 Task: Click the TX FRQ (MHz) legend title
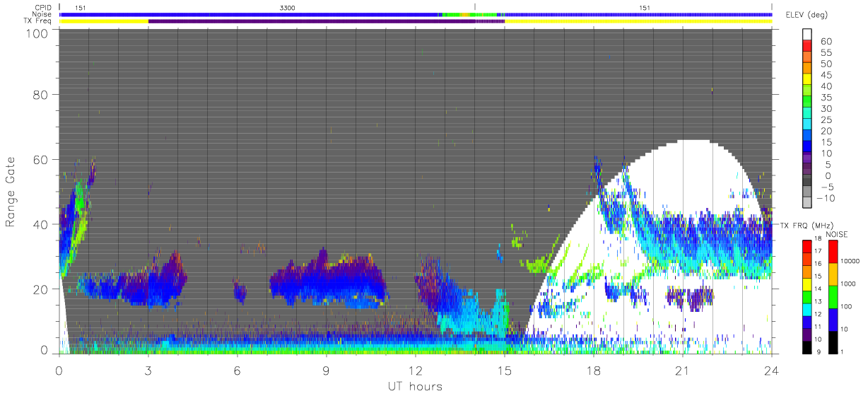point(807,226)
